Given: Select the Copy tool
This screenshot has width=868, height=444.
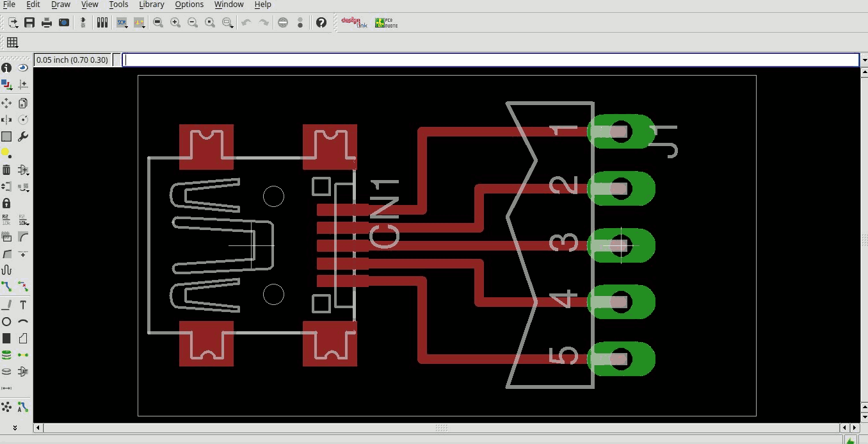Looking at the screenshot, I should (x=23, y=103).
